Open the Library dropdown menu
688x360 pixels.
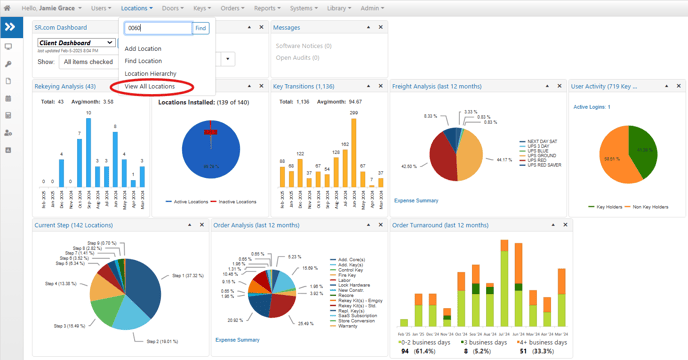point(339,8)
